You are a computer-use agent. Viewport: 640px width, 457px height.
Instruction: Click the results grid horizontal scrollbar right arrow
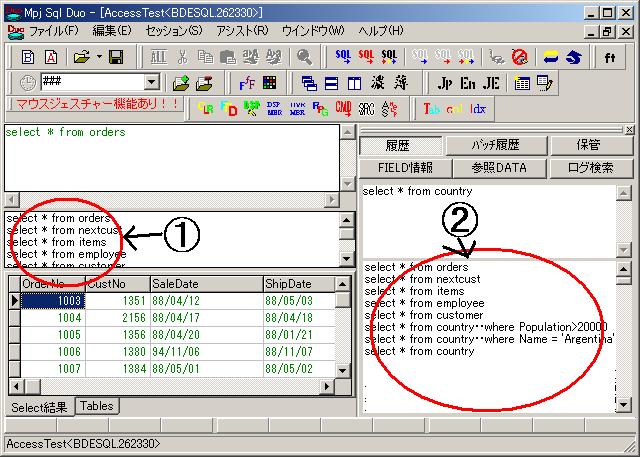click(326, 386)
